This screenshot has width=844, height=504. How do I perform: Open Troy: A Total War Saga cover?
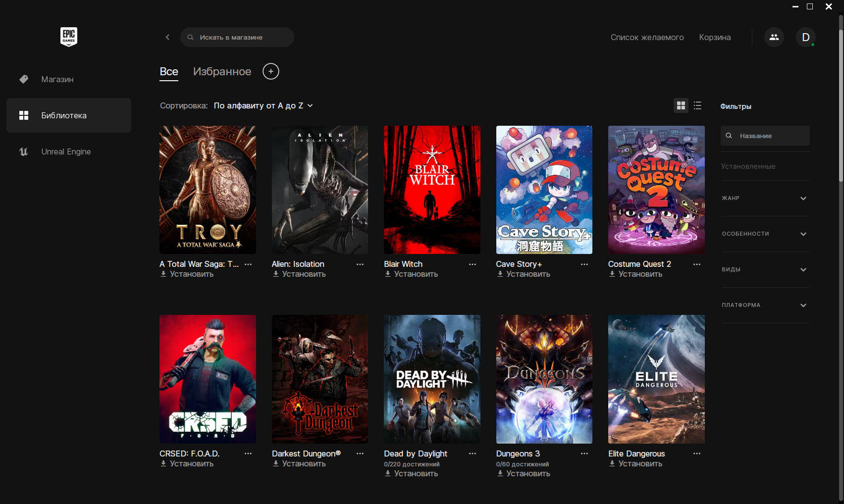(208, 190)
